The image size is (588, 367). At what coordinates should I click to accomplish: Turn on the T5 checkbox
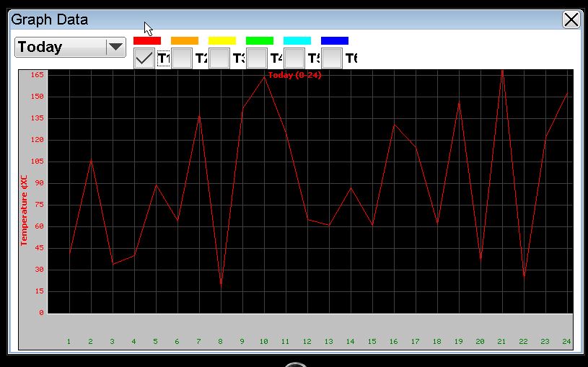click(x=294, y=58)
